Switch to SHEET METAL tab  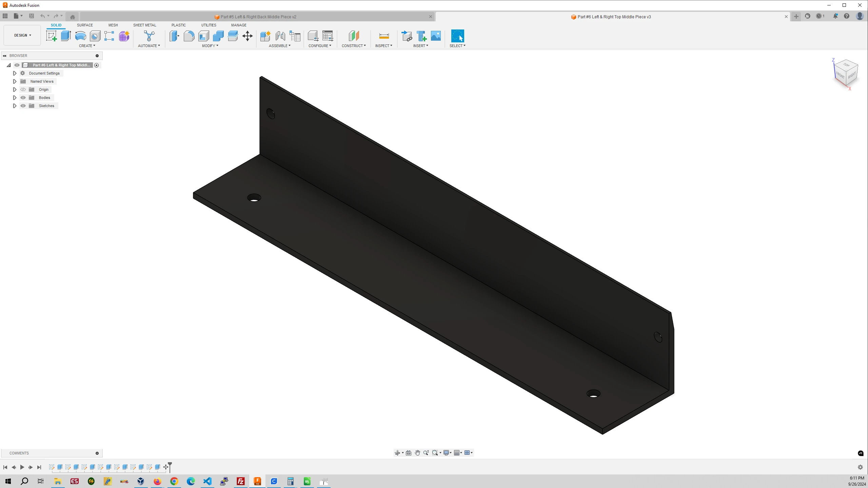(x=144, y=25)
